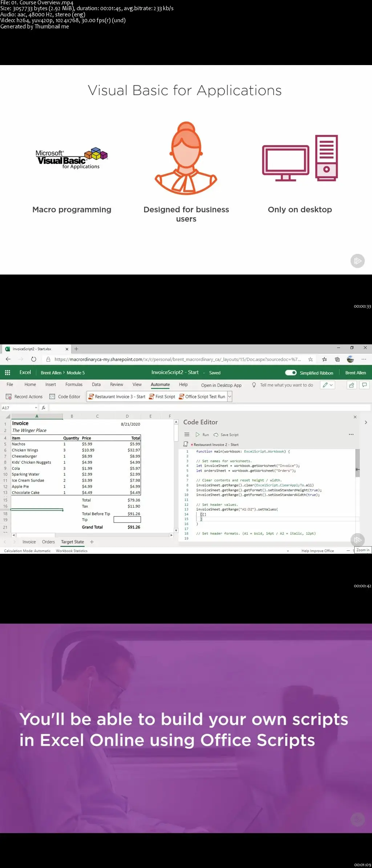Click the Workbook Statistics status entry
372x868 pixels.
(72, 551)
